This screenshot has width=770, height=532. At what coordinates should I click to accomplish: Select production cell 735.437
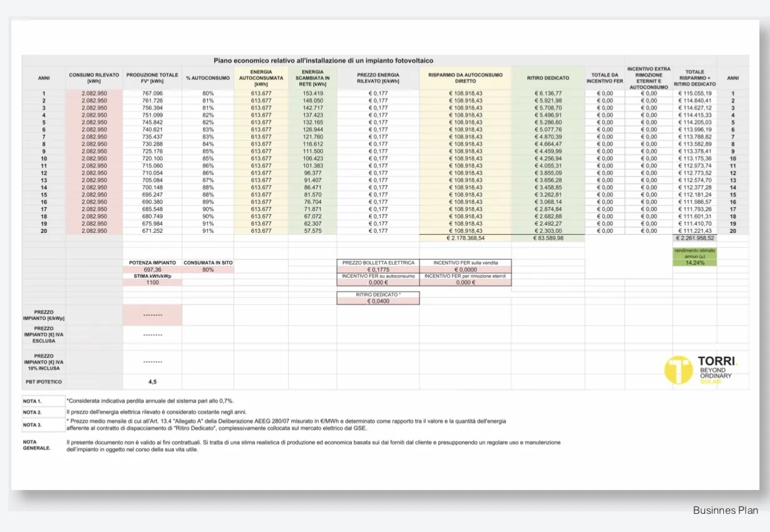(153, 136)
